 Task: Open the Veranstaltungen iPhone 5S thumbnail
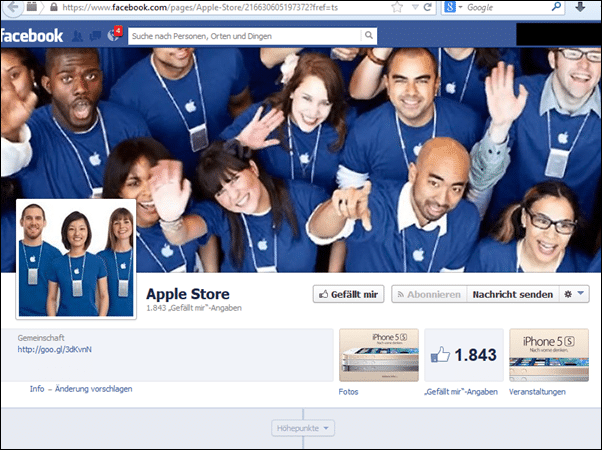(x=549, y=355)
